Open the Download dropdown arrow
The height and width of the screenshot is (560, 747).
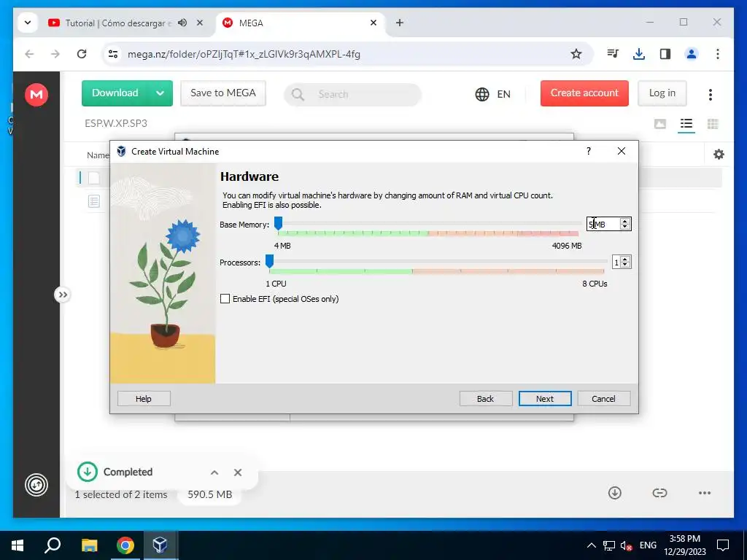tap(160, 93)
